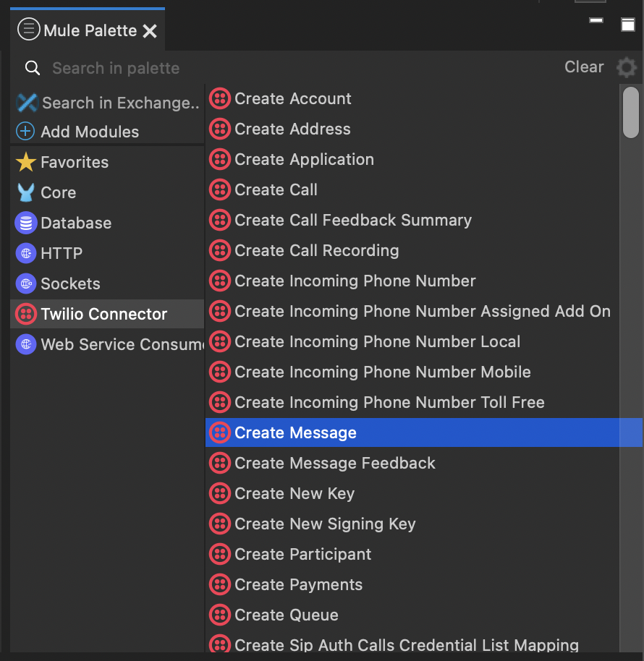Select Create Incoming Phone Number Toll Free
Image resolution: width=644 pixels, height=661 pixels.
(x=389, y=402)
